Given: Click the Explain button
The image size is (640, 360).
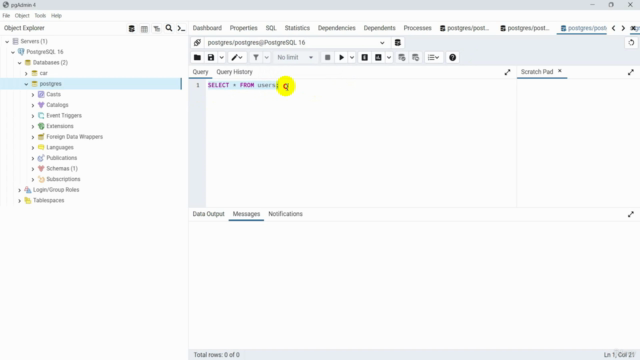Looking at the screenshot, I should pos(364,58).
